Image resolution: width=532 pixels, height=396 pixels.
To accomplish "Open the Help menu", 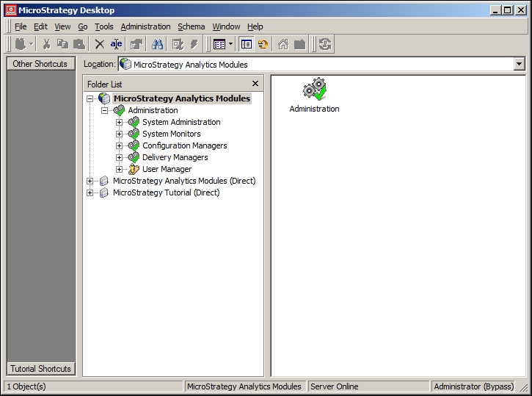I will pyautogui.click(x=255, y=26).
